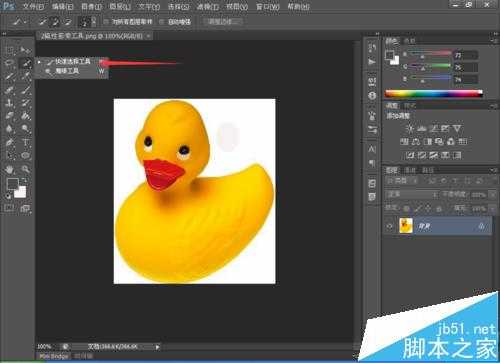
Task: Choose Subtract from Selection mode
Action: click(x=68, y=22)
